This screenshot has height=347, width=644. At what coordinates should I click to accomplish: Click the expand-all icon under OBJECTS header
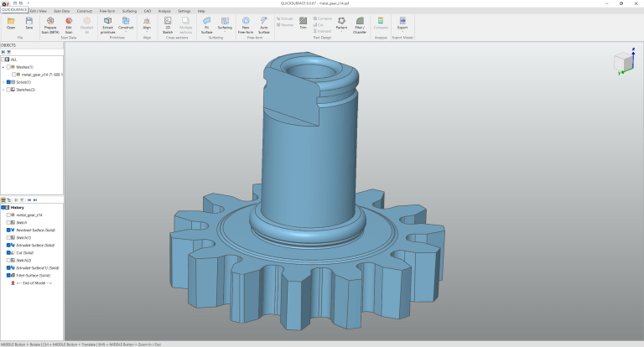(3, 52)
